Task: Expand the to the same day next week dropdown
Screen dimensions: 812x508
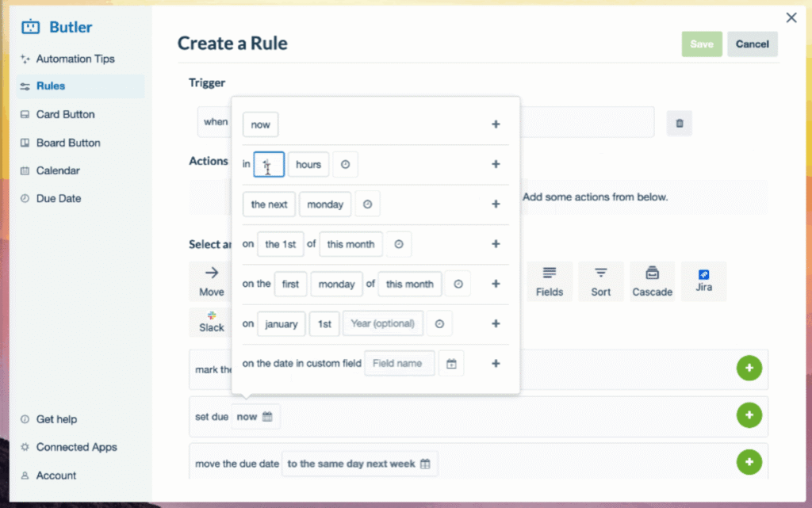Action: pos(359,464)
